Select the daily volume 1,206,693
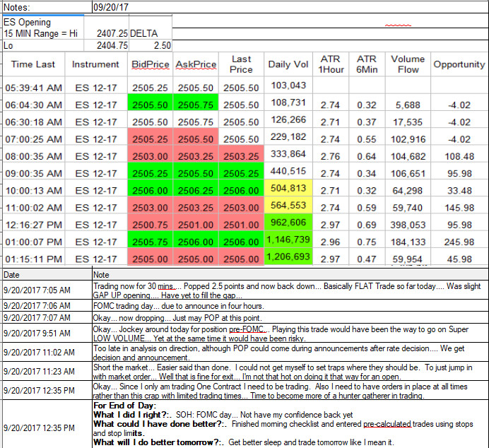This screenshot has height=448, width=489. (x=288, y=257)
